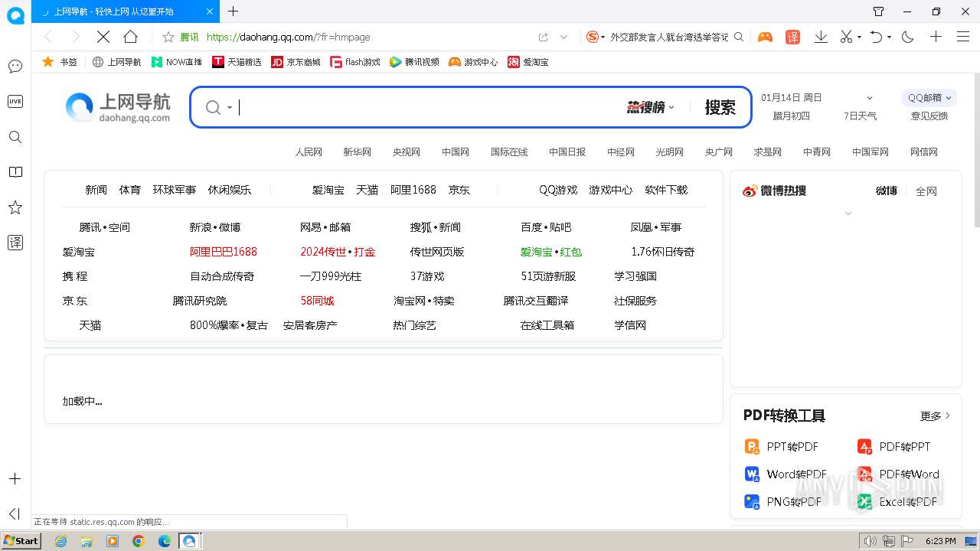Open the 京东商城 bookmark
Image resolution: width=980 pixels, height=551 pixels.
296,62
